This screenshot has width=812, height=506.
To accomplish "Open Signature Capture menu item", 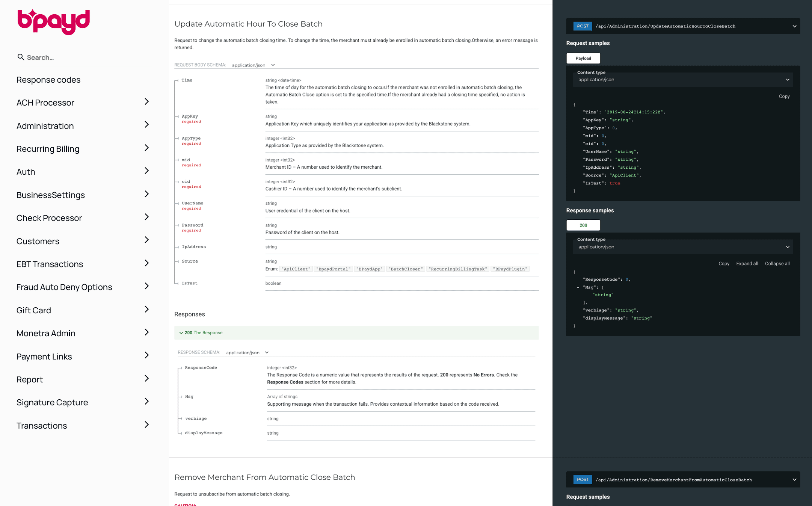I will click(52, 402).
